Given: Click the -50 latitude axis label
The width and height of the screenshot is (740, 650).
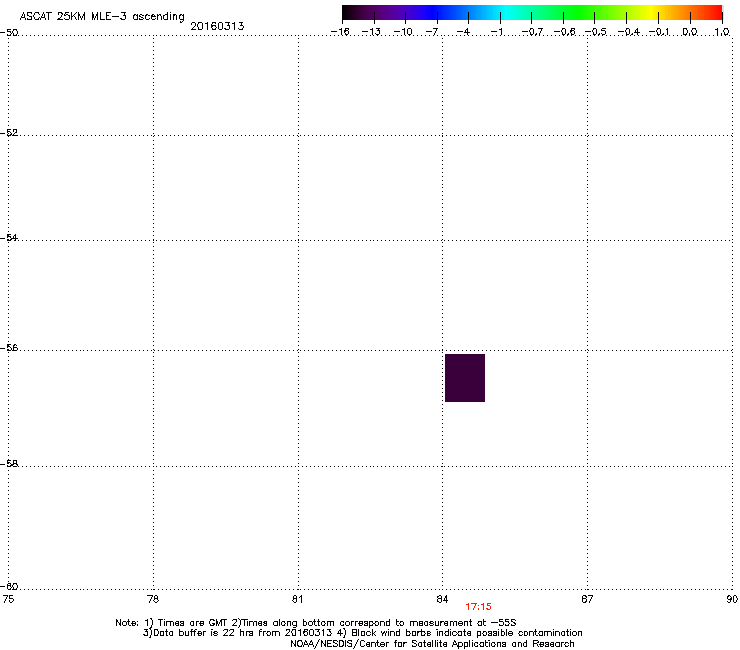Looking at the screenshot, I should point(9,33).
